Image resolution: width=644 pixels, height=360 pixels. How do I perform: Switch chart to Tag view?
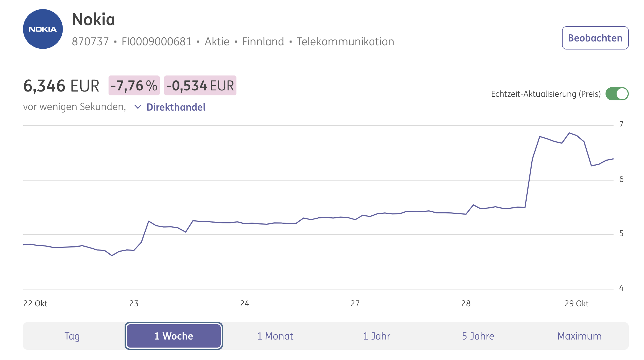(72, 336)
